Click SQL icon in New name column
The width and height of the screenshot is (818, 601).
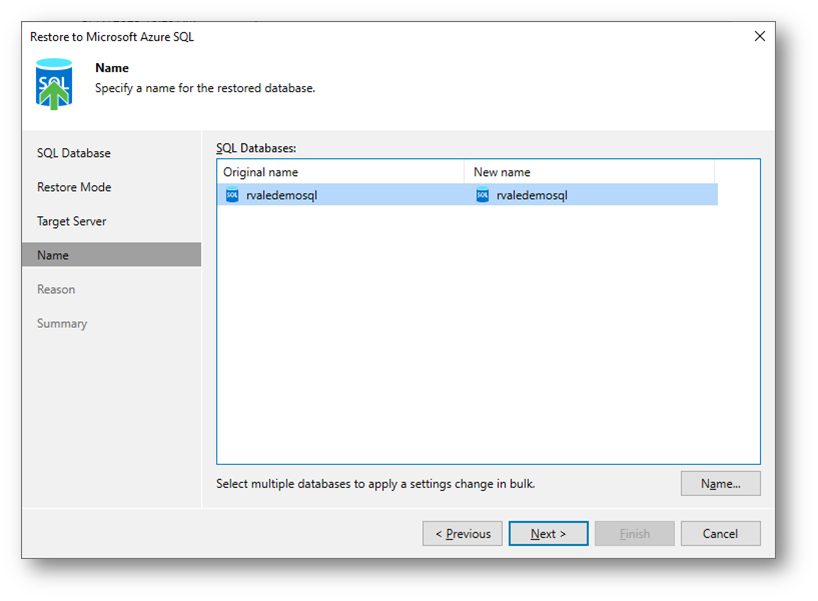coord(482,195)
